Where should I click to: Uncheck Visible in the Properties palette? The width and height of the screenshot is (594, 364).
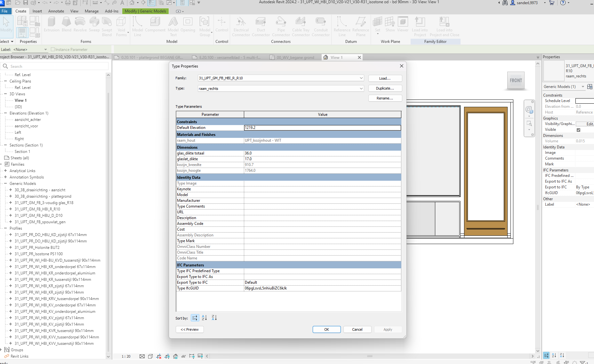579,130
